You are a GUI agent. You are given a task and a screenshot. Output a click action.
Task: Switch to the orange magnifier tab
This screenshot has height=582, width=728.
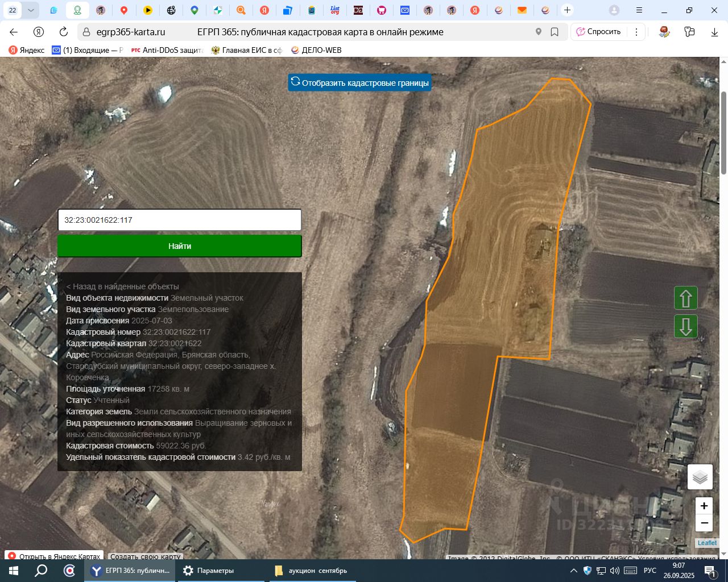[241, 10]
